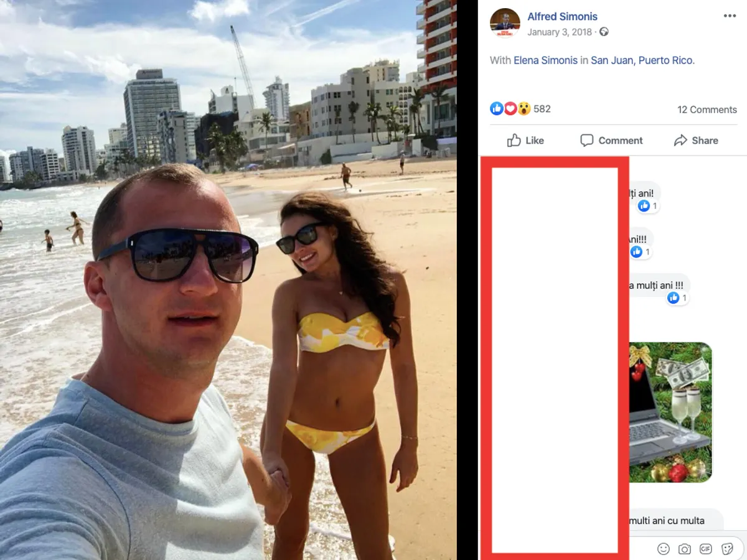Open the GIF picker in the comment box
This screenshot has height=560, width=747.
(706, 549)
